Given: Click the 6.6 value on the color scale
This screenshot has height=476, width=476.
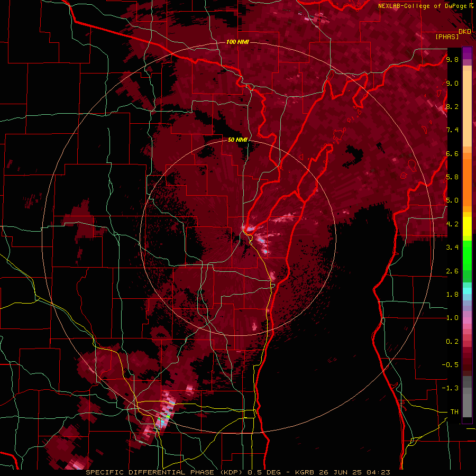Looking at the screenshot, I should pyautogui.click(x=452, y=153).
